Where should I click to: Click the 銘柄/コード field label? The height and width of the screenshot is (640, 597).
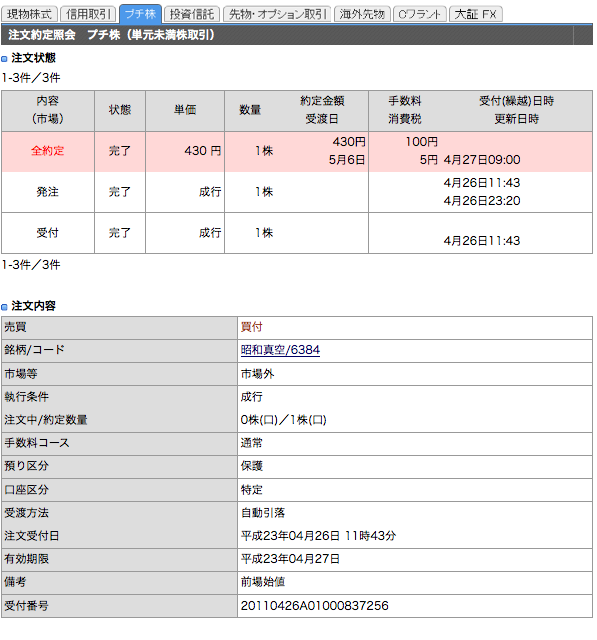34,350
